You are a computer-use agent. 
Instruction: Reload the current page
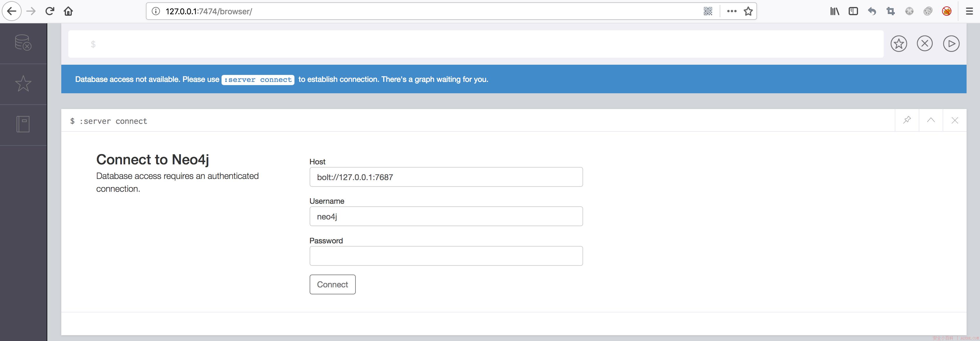click(50, 11)
